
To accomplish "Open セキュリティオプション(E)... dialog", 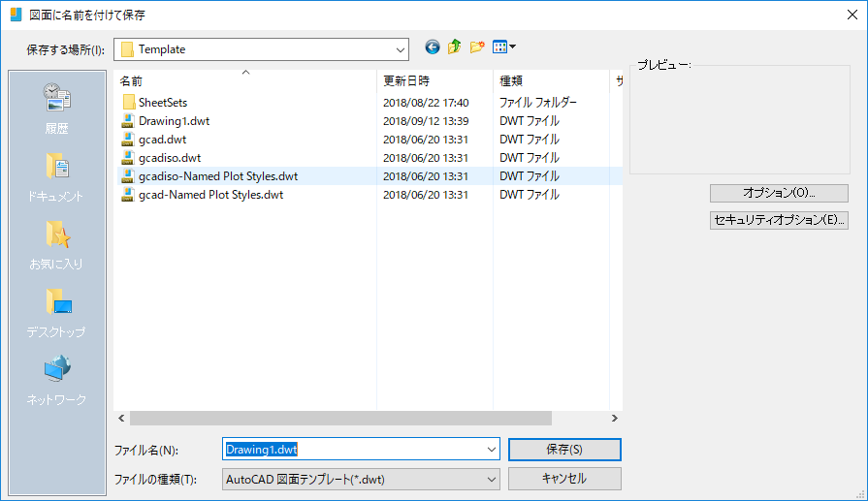I will click(x=779, y=220).
